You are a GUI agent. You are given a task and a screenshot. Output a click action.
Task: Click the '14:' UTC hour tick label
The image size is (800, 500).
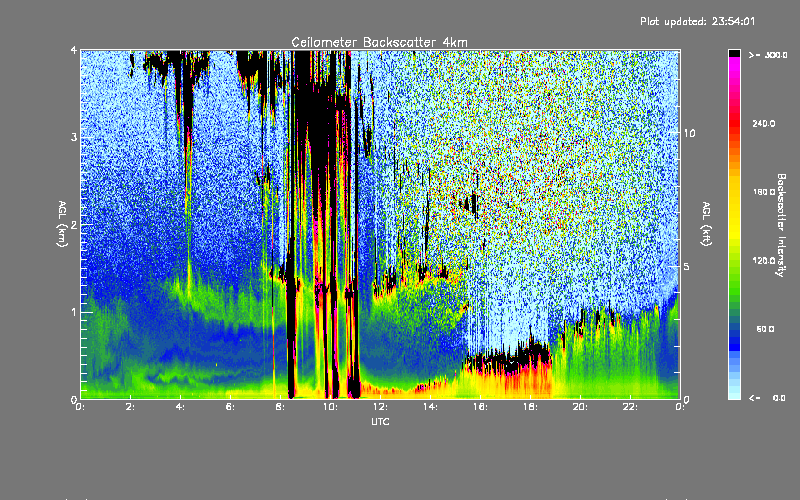430,407
